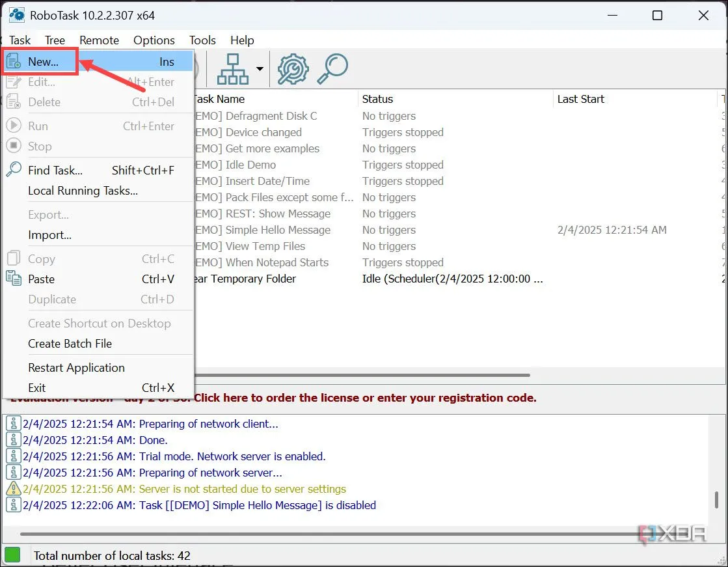Sort by the Last Start column header

[635, 99]
